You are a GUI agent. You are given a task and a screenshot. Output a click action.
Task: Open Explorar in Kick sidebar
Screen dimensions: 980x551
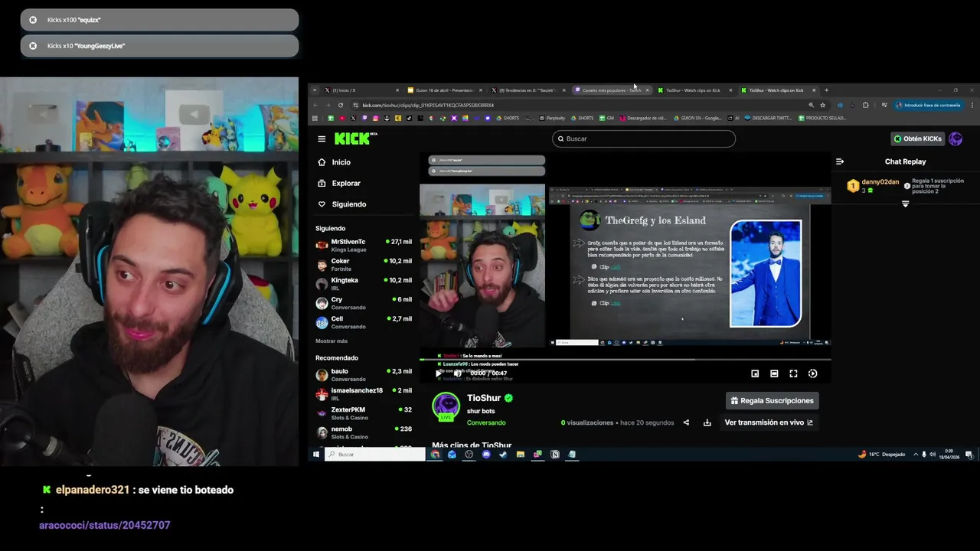coord(338,183)
